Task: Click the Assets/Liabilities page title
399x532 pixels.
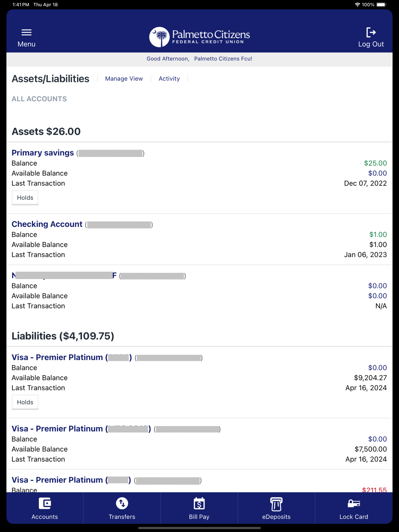Action: click(x=50, y=79)
